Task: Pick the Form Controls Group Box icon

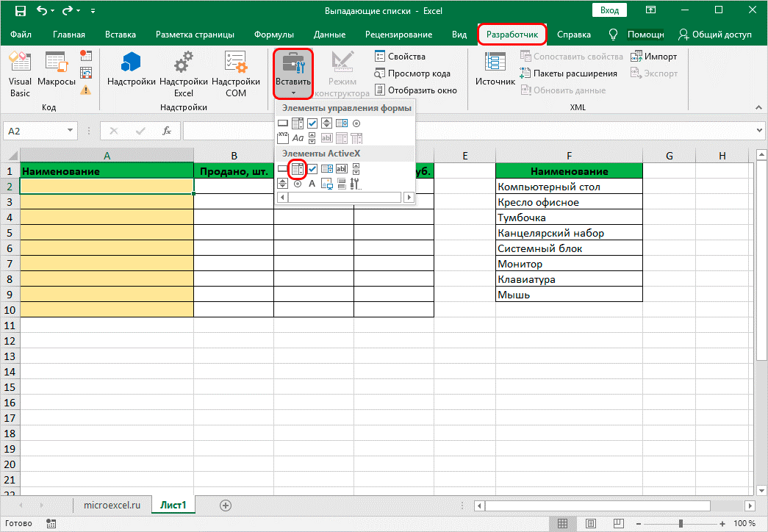Action: click(283, 137)
